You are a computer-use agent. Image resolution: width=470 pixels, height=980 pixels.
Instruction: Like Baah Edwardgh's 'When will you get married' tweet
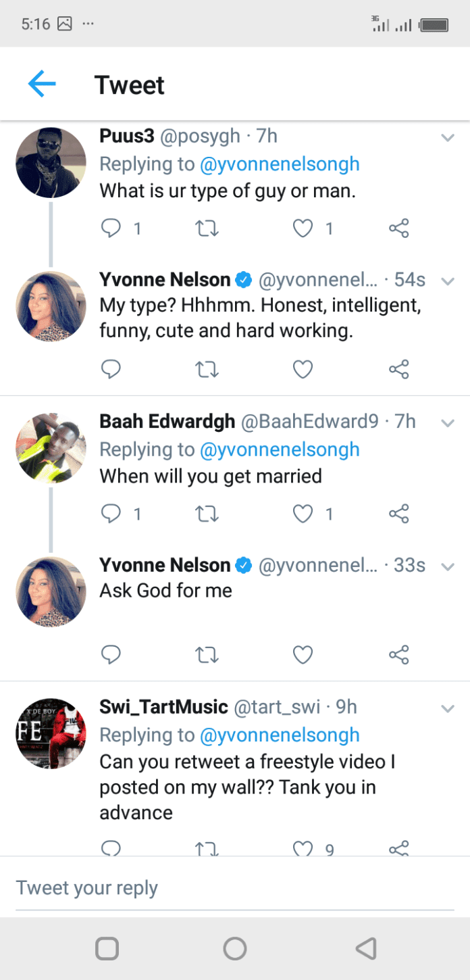click(303, 514)
